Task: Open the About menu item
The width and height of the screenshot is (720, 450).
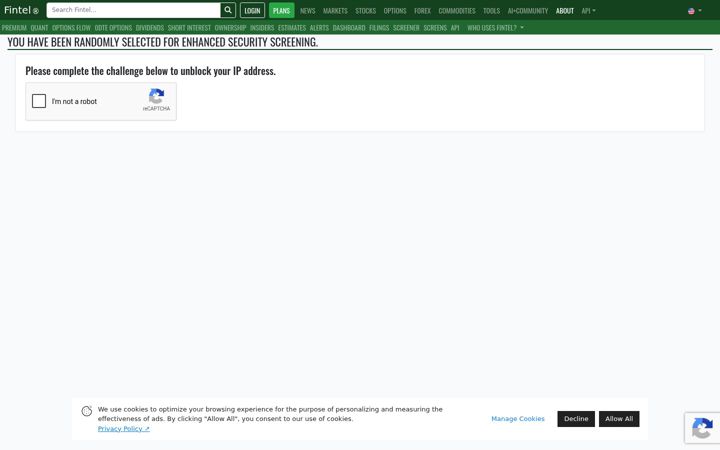Action: pyautogui.click(x=565, y=11)
